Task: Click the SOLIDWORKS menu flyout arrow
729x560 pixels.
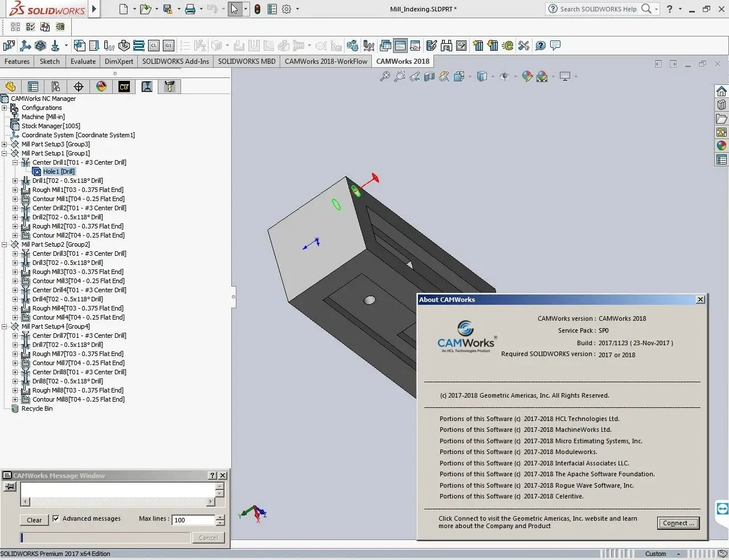Action: click(95, 9)
